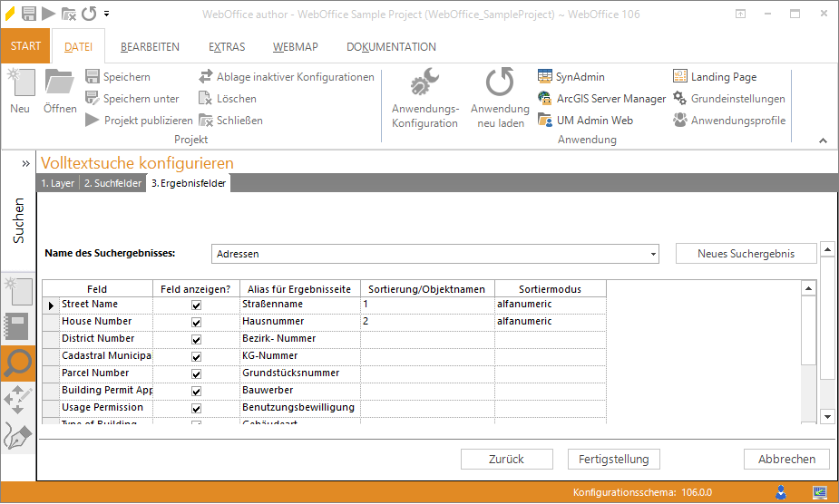Switch to the 2. Suchfelder tab
Screen dimensions: 839x504
(112, 183)
